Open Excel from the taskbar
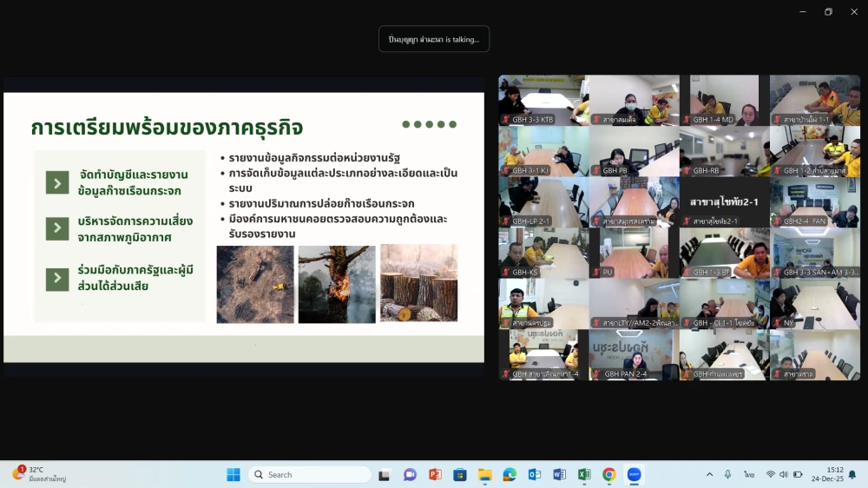868x488 pixels. 584,475
